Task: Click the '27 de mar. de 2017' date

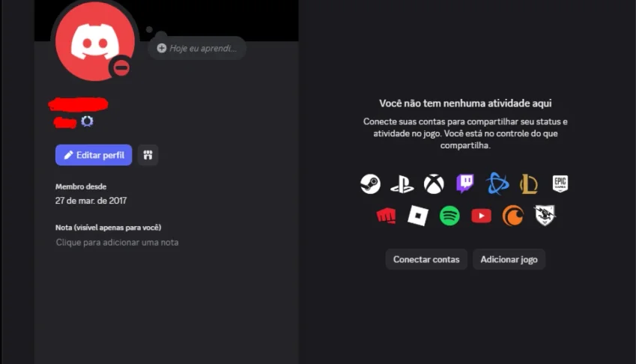Action: click(x=91, y=201)
